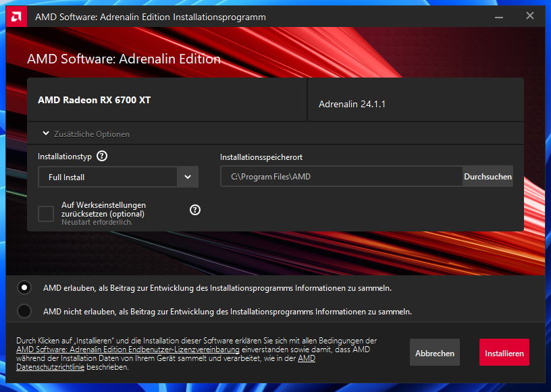Select AMD nicht erlauben data collection option
This screenshot has width=551, height=392.
[24, 311]
